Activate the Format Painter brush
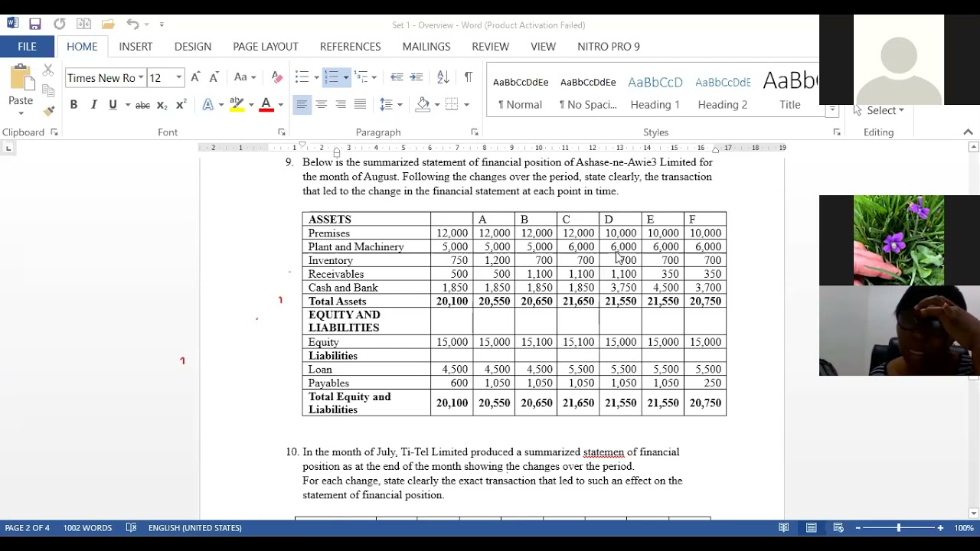This screenshot has height=551, width=980. pyautogui.click(x=48, y=111)
